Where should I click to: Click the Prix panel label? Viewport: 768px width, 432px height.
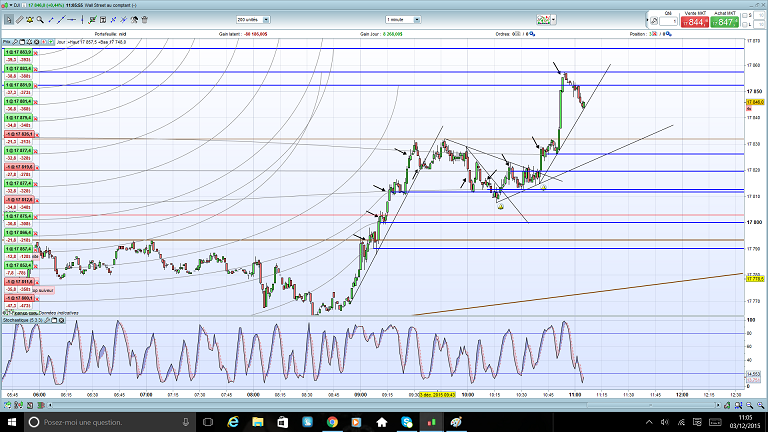point(7,42)
